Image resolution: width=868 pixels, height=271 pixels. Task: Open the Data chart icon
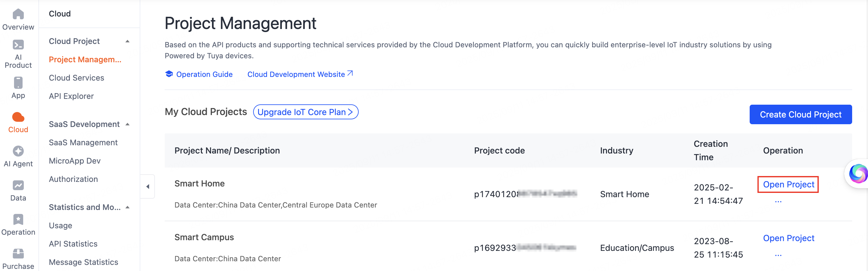click(x=18, y=185)
